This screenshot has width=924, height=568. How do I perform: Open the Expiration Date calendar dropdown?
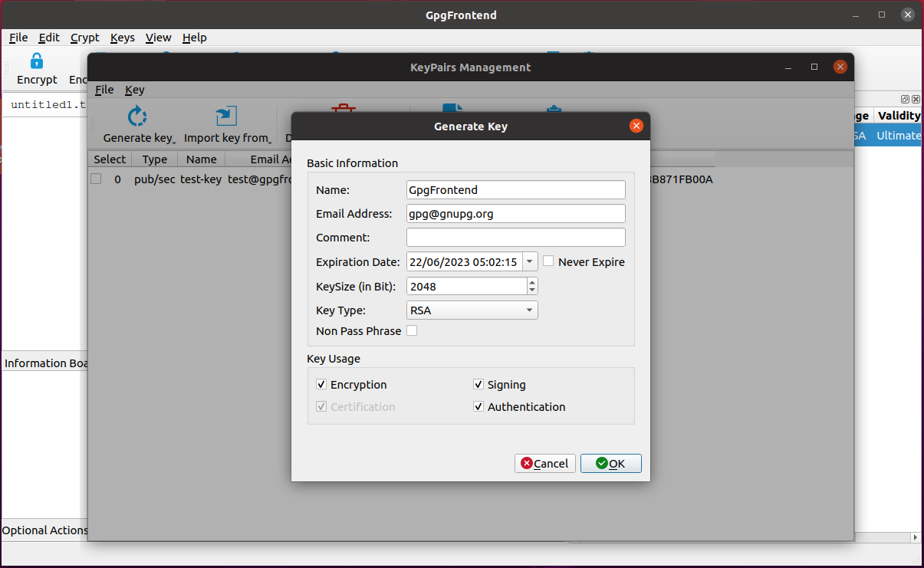[x=530, y=261]
